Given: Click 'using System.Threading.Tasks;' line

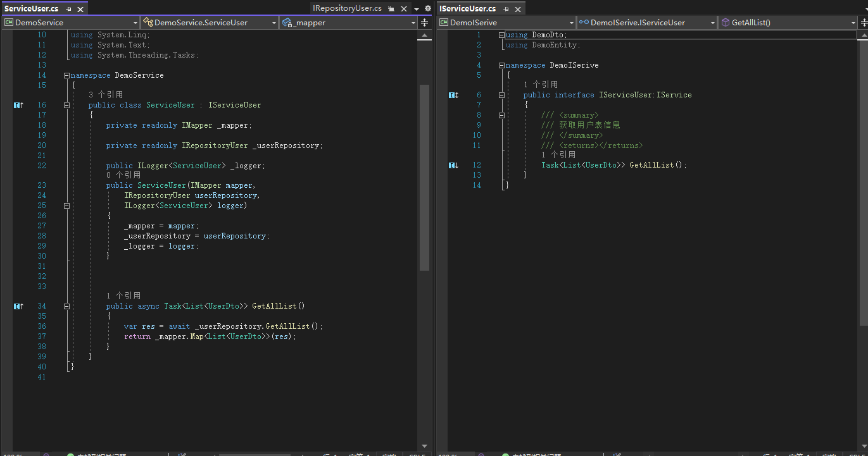Looking at the screenshot, I should pos(135,55).
